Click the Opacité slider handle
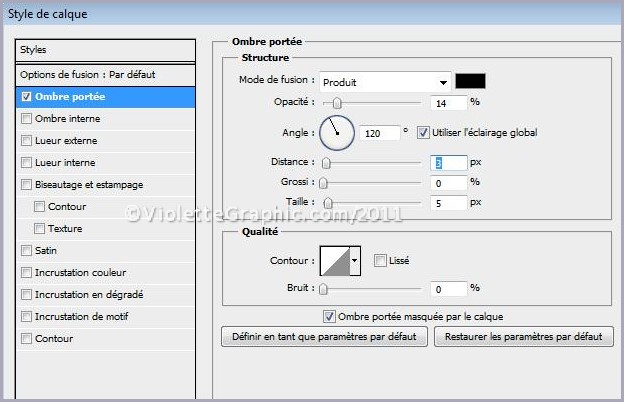 point(337,103)
